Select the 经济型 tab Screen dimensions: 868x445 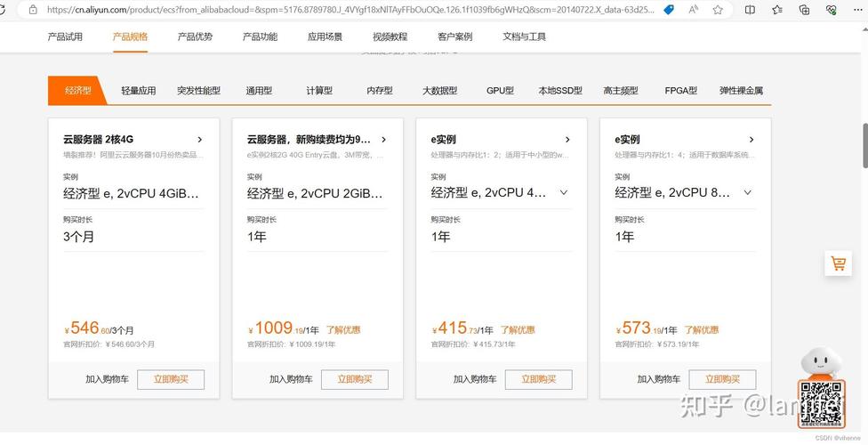(77, 90)
